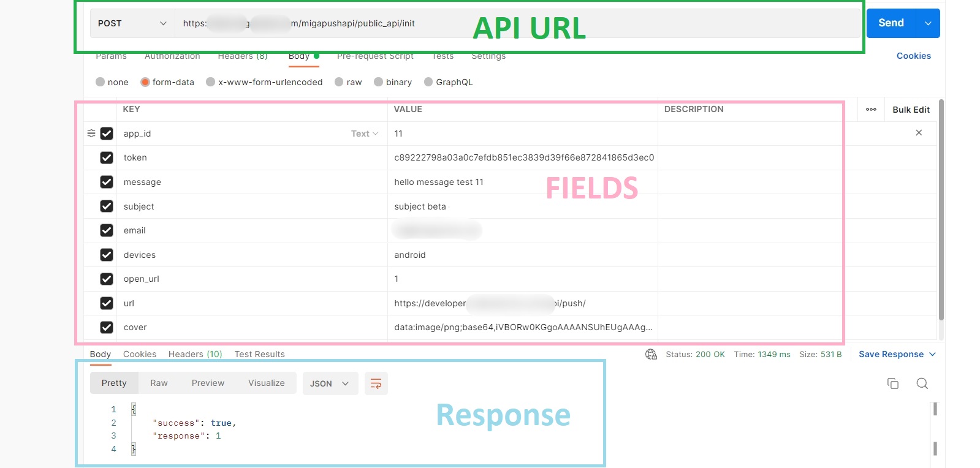The height and width of the screenshot is (468, 980).
Task: Select the raw body radio button
Action: pos(339,82)
